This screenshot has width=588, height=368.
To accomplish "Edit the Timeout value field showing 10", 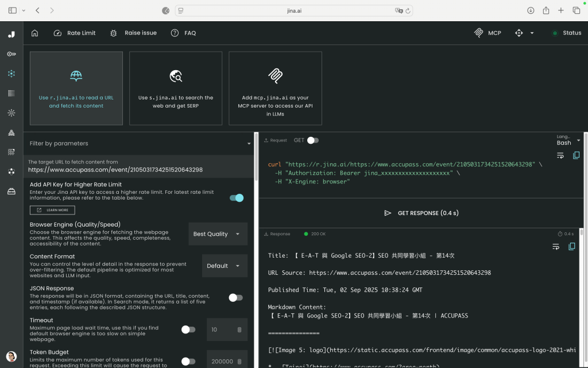I will [227, 329].
